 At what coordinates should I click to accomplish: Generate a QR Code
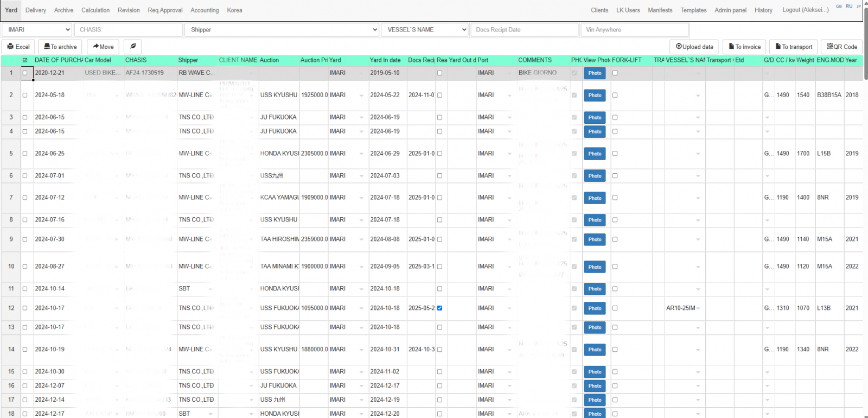point(841,47)
